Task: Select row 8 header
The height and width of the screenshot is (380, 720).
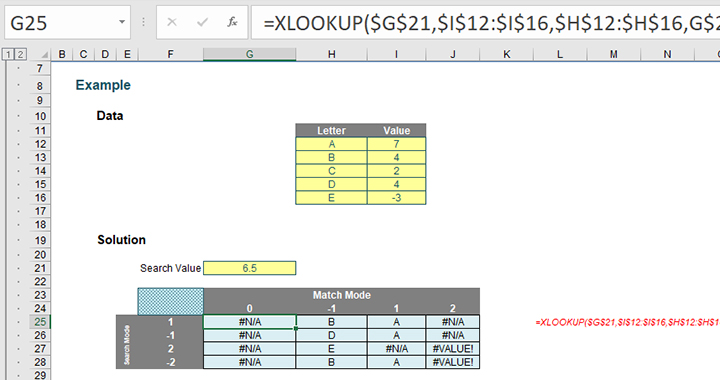Action: point(40,86)
